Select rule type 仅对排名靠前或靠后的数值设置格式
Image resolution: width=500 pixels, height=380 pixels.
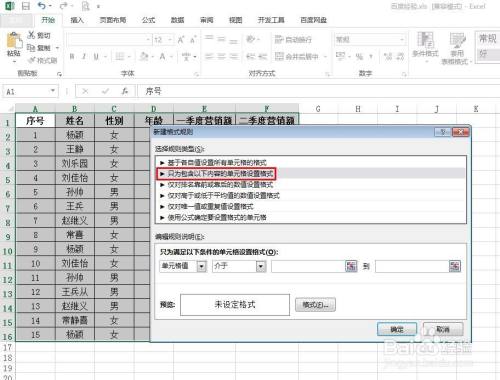[311, 185]
